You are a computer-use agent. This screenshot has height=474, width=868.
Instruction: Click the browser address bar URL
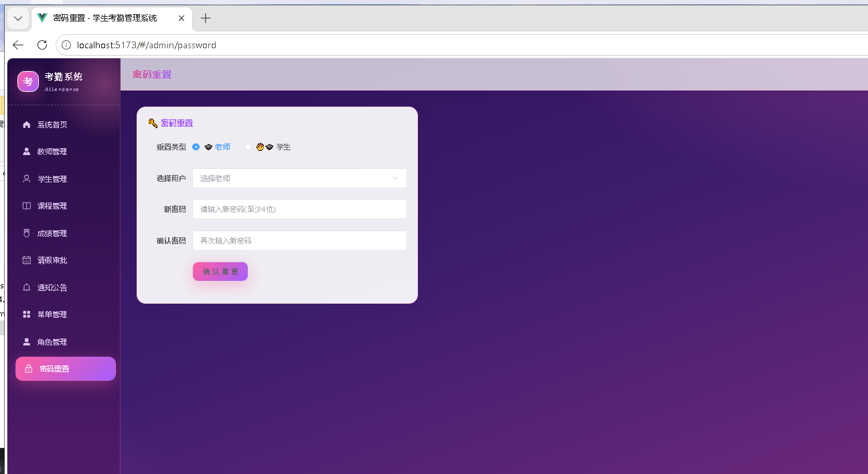pyautogui.click(x=147, y=45)
